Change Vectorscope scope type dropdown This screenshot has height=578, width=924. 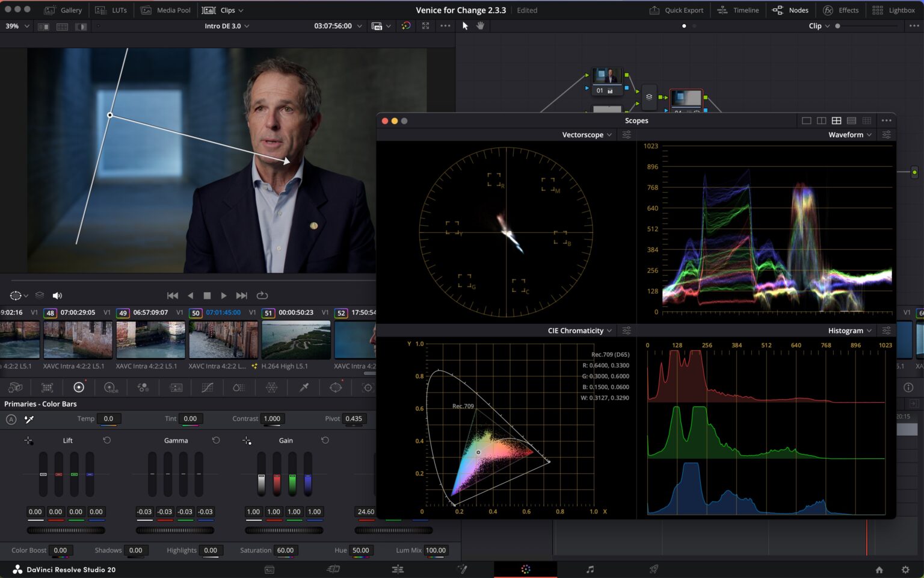click(587, 135)
